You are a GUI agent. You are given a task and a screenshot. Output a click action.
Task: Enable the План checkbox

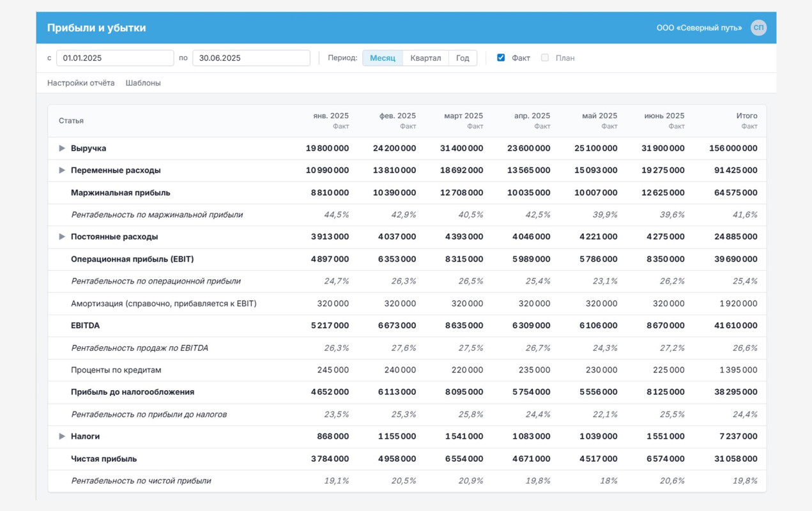(x=545, y=57)
